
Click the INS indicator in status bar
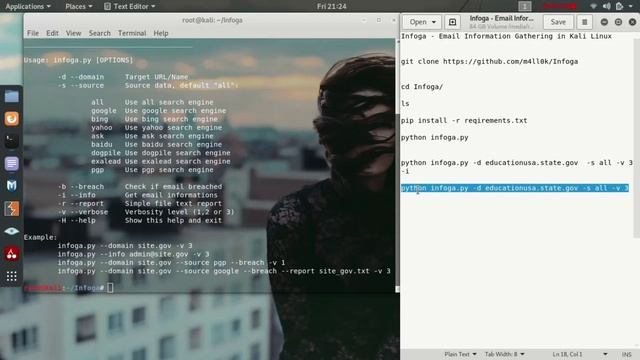coord(627,355)
